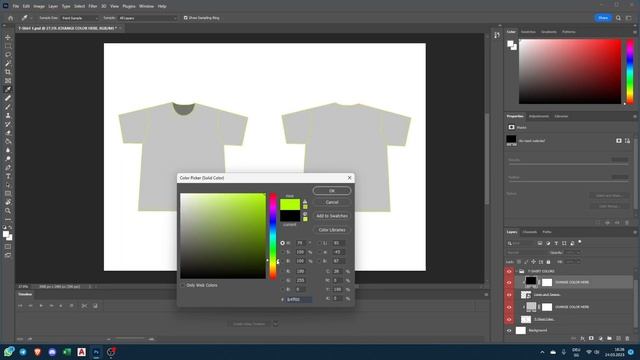Switch to the Channels tab
This screenshot has width=640, height=360.
coord(530,232)
